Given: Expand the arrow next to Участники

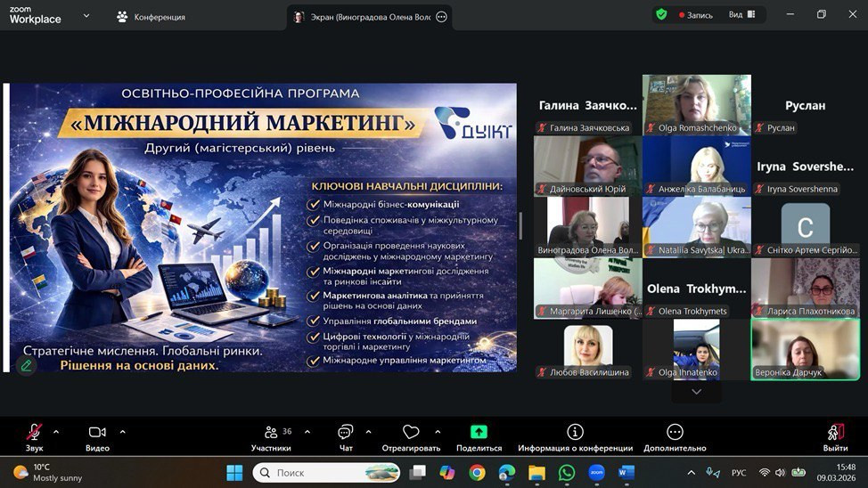Looking at the screenshot, I should tap(307, 432).
